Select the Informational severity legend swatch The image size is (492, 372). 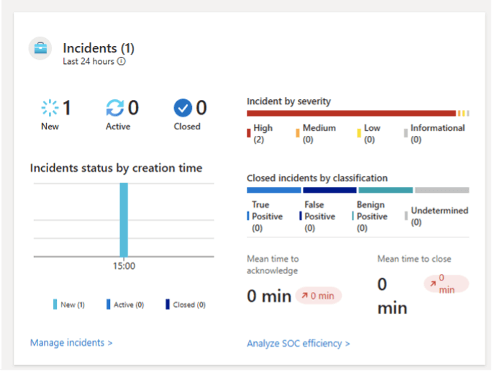point(406,133)
